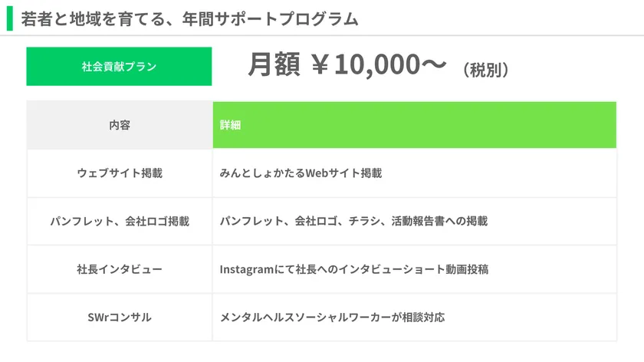Select the みんとしょかたるWebサイト掲載 detail text

301,173
